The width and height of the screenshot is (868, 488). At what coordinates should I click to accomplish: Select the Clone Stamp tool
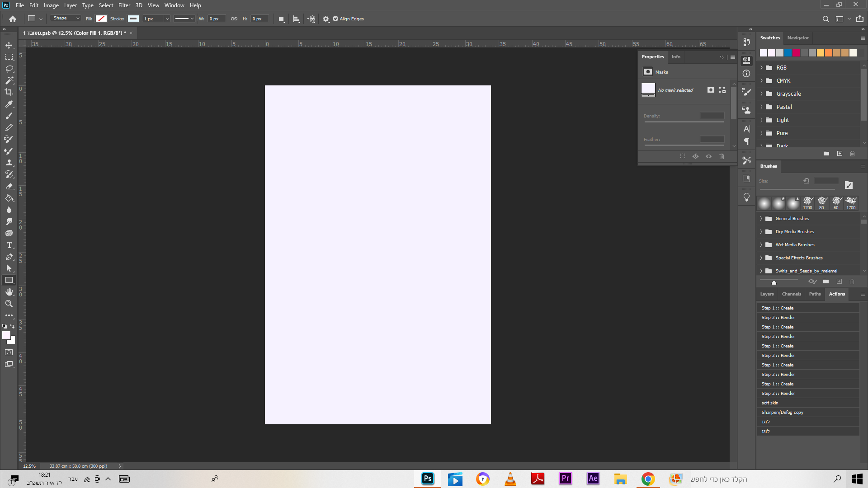(9, 163)
